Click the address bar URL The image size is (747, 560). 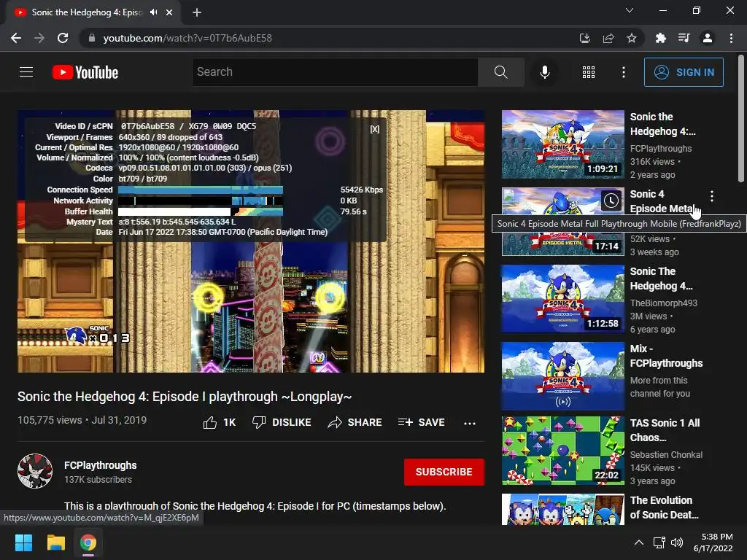187,38
